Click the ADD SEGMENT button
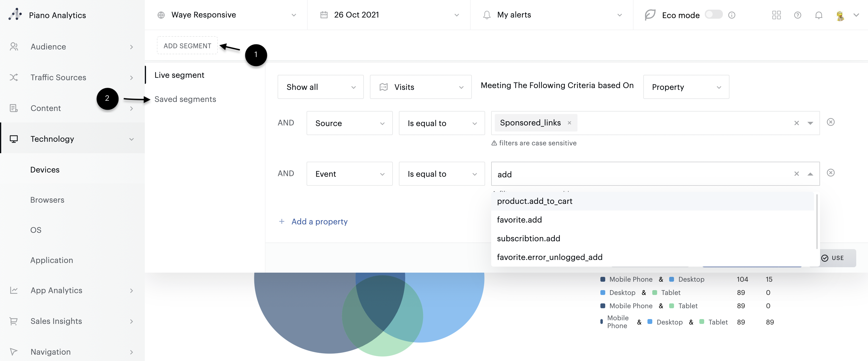Screen dimensions: 868x361 [x=187, y=46]
